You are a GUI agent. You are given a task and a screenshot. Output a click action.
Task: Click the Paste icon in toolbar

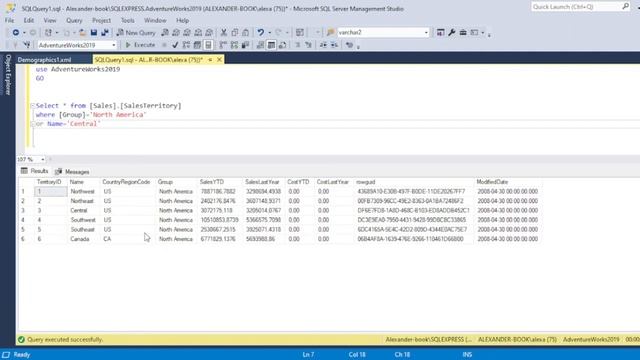[x=246, y=32]
